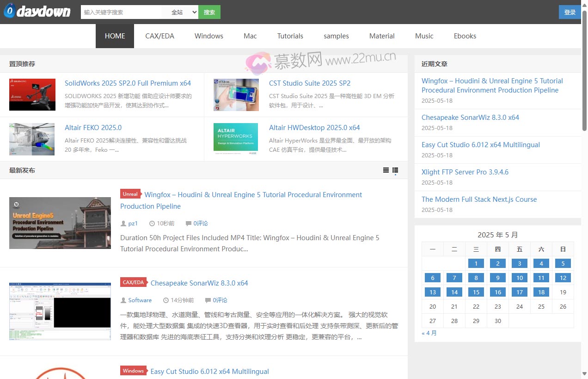Click the red Unreal category tag

point(130,194)
